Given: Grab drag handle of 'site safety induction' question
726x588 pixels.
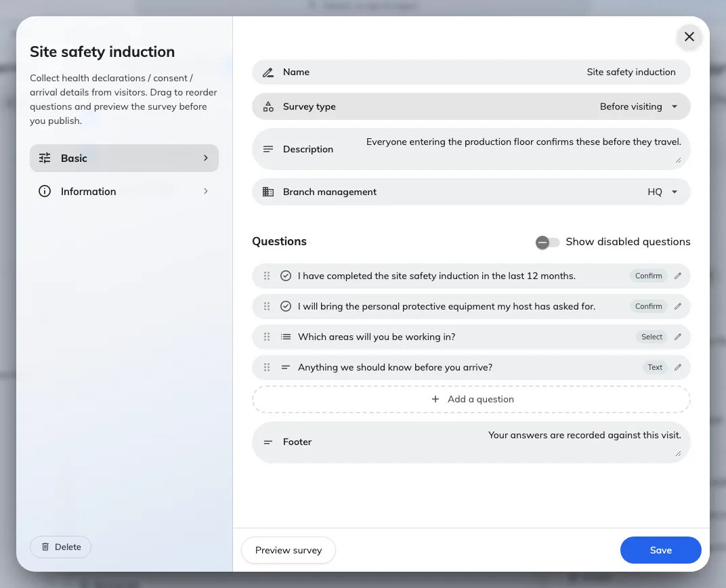Looking at the screenshot, I should [267, 276].
